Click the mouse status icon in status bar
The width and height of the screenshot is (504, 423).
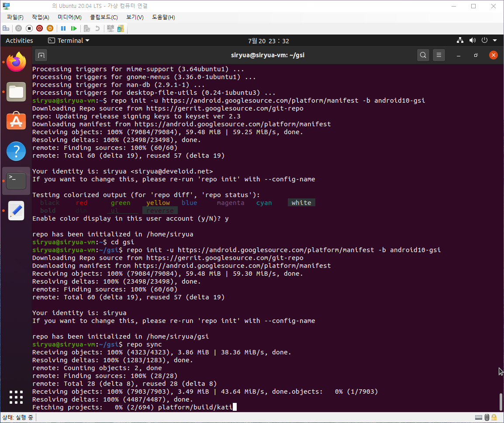coord(487,417)
